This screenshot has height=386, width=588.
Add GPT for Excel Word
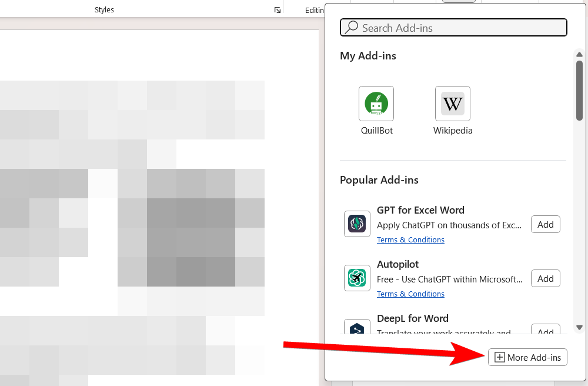(545, 224)
